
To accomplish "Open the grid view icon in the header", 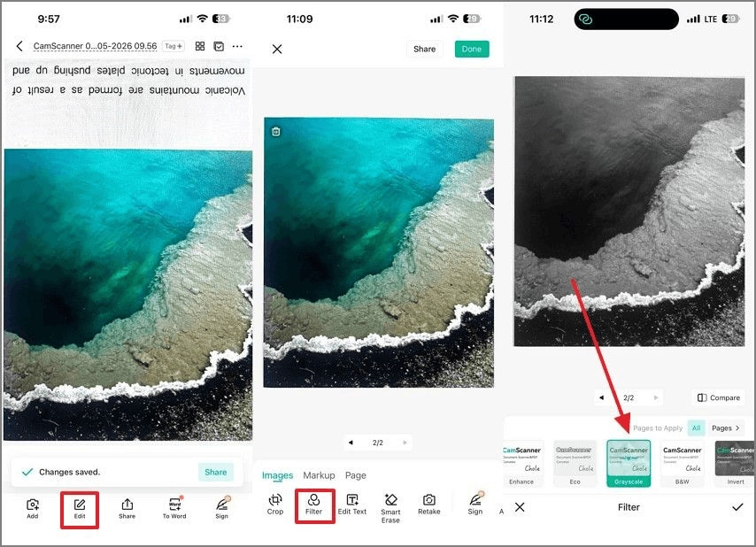I will 199,46.
